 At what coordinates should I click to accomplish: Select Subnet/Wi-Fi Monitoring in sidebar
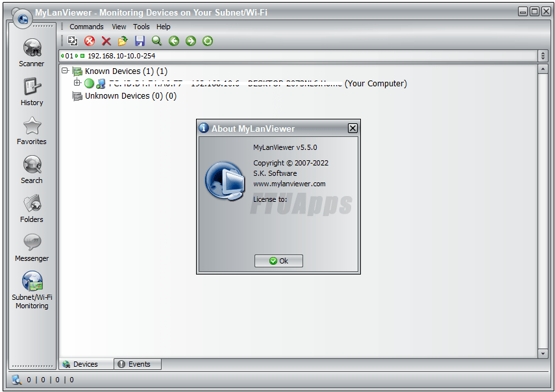(x=32, y=289)
